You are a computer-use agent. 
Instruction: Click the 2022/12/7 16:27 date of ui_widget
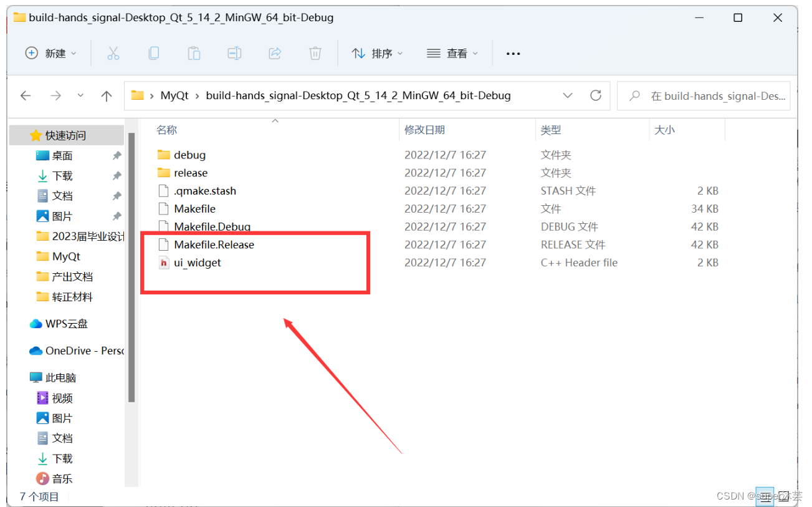click(x=445, y=263)
